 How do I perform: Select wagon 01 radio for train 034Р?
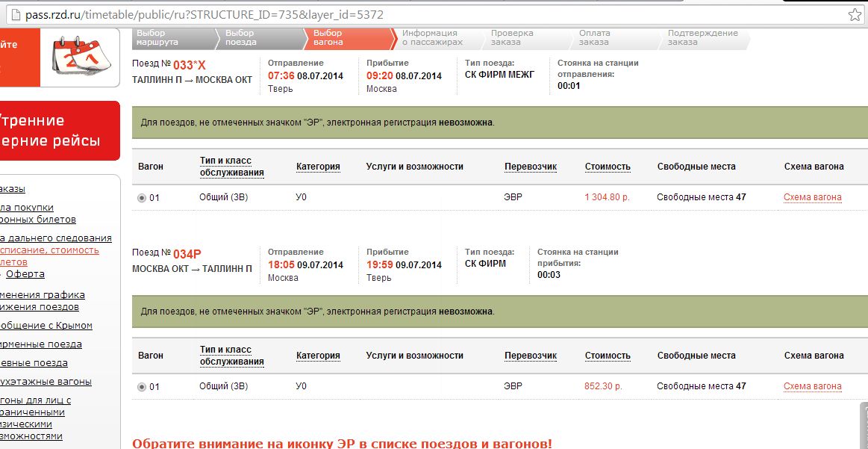[x=142, y=387]
